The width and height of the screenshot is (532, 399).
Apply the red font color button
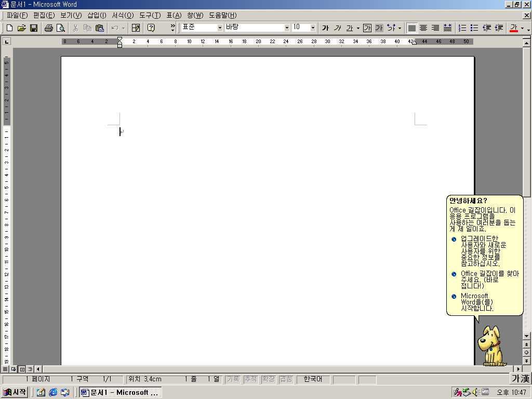click(x=514, y=28)
